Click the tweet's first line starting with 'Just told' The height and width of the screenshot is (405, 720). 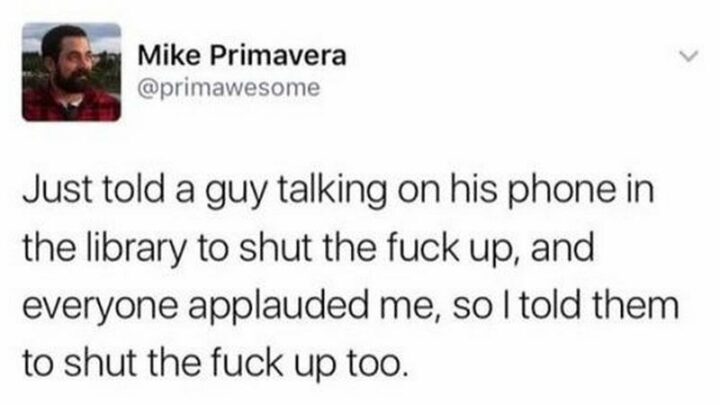coord(338,190)
